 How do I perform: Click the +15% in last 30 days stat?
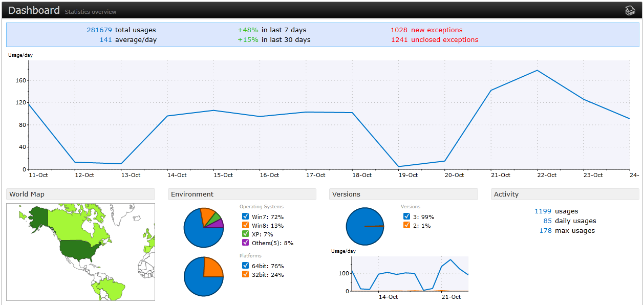[x=274, y=39]
